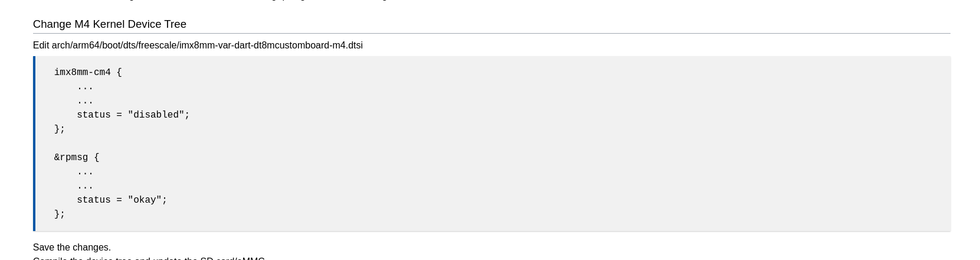This screenshot has height=260, width=980.
Task: Click the word "status" in the disabled line
Action: click(x=94, y=115)
